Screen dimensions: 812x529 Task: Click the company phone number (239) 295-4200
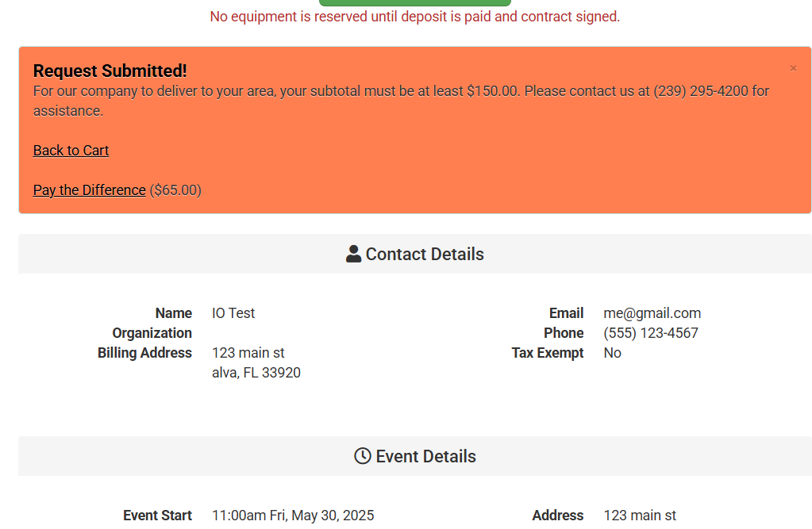click(x=700, y=91)
